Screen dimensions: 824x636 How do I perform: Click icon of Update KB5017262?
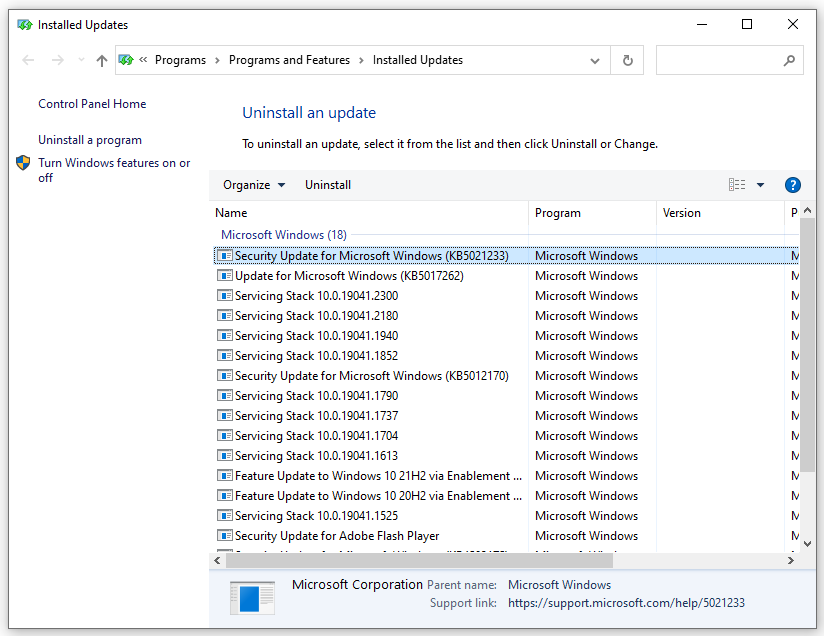(224, 275)
